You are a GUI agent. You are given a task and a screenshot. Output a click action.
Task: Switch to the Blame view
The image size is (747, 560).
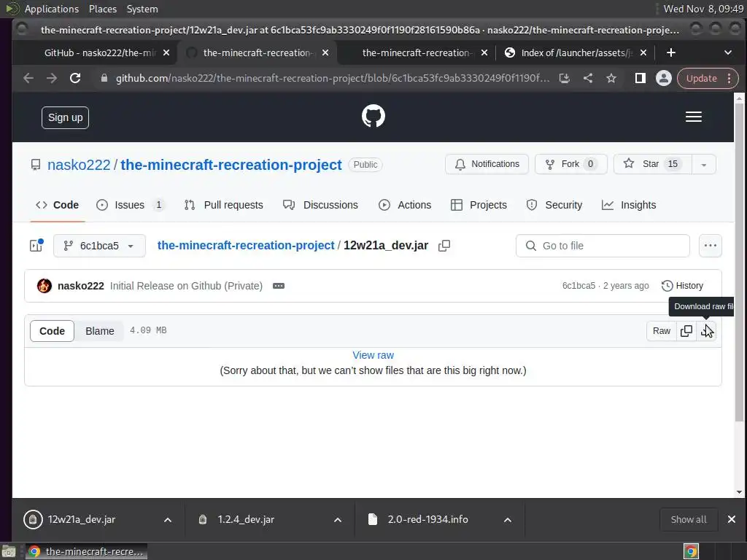click(99, 331)
